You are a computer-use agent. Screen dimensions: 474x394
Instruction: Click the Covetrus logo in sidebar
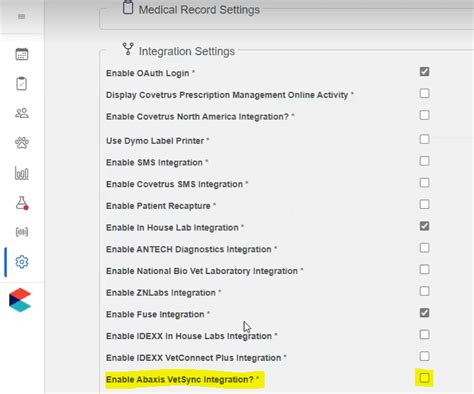coord(20,300)
